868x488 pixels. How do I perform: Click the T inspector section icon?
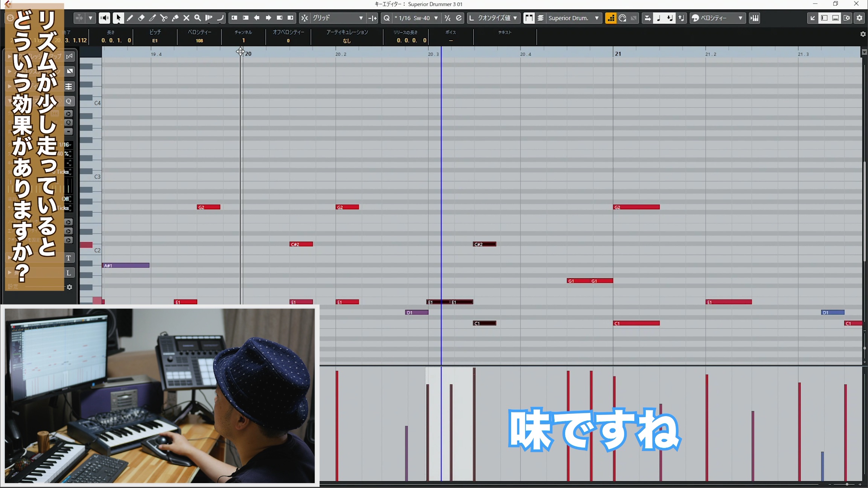69,258
